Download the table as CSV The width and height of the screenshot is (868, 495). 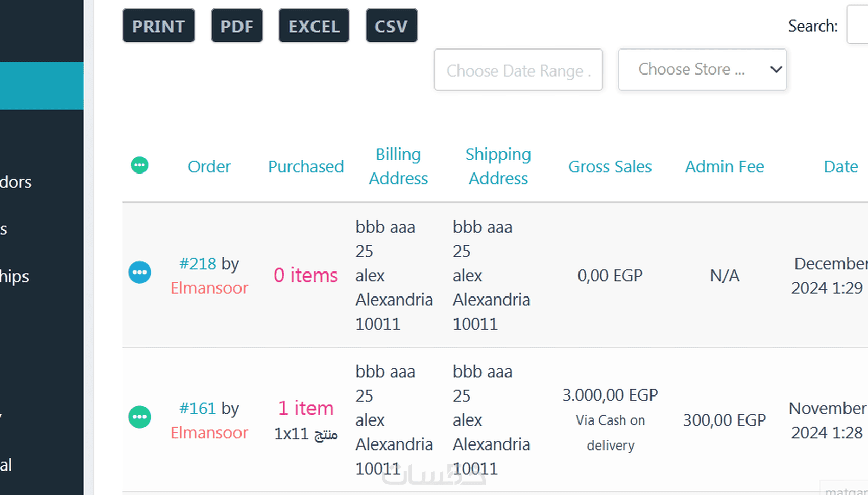pyautogui.click(x=391, y=26)
